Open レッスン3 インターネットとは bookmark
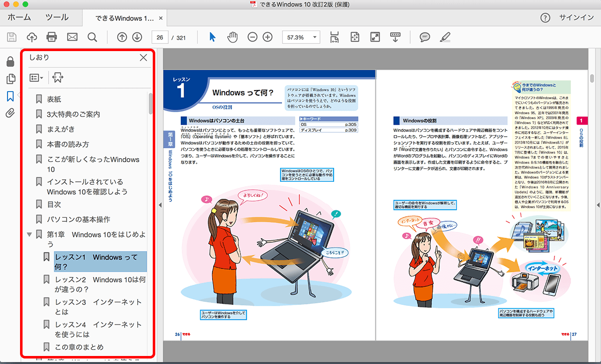 tap(99, 307)
